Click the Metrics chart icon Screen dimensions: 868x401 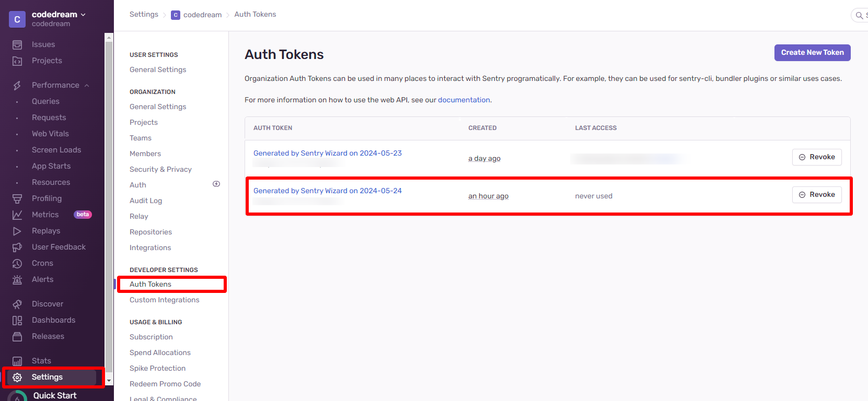pos(17,215)
